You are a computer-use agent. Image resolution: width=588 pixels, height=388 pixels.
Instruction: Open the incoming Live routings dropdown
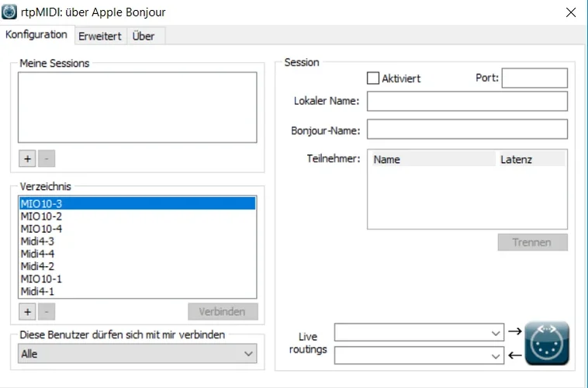tap(419, 355)
